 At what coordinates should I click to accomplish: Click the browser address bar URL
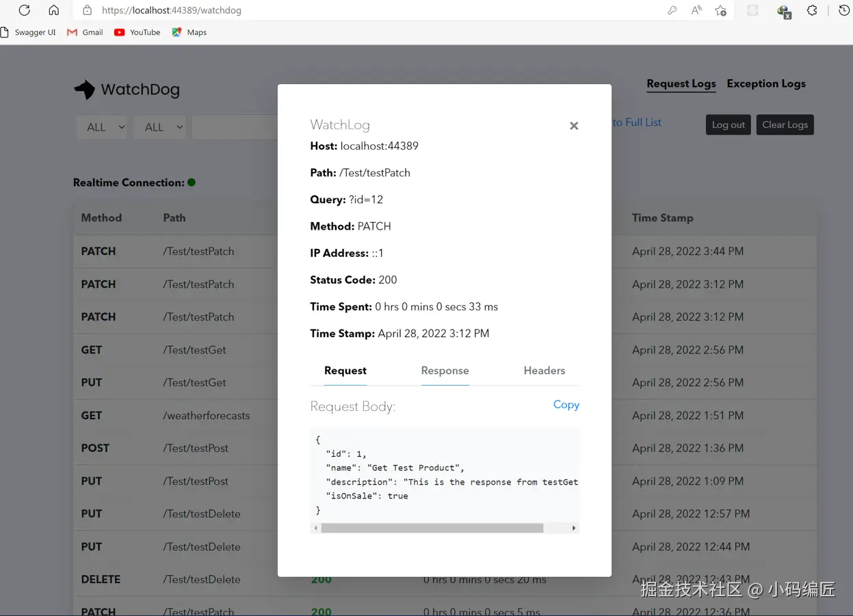[172, 10]
